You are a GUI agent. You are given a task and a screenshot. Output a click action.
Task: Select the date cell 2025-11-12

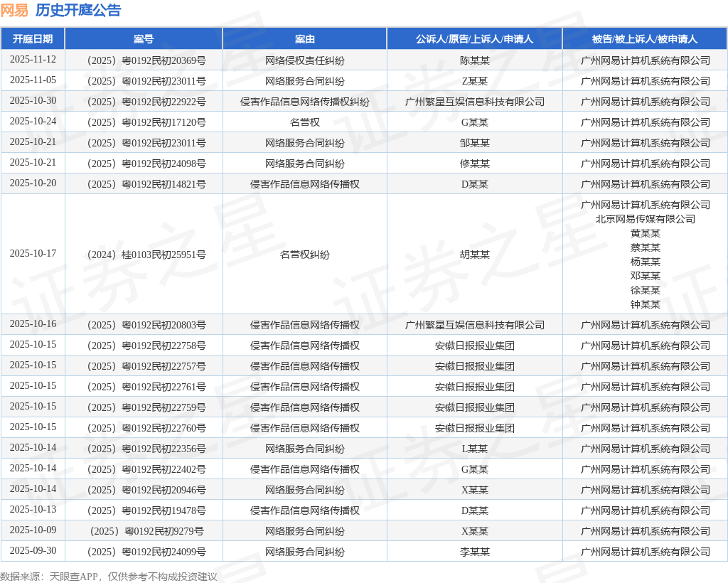pyautogui.click(x=33, y=60)
